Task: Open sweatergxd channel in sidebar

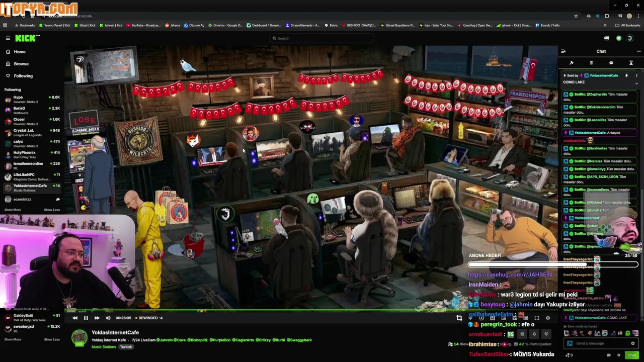Action: (x=31, y=328)
